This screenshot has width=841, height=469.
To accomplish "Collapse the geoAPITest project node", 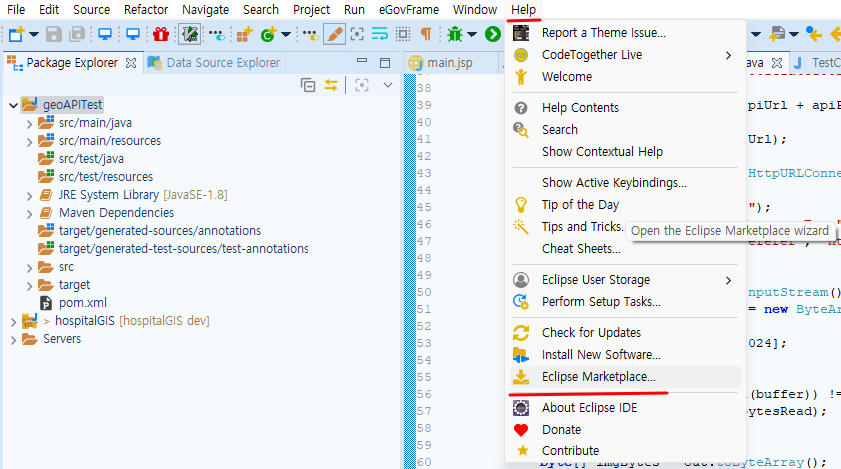I will click(13, 105).
